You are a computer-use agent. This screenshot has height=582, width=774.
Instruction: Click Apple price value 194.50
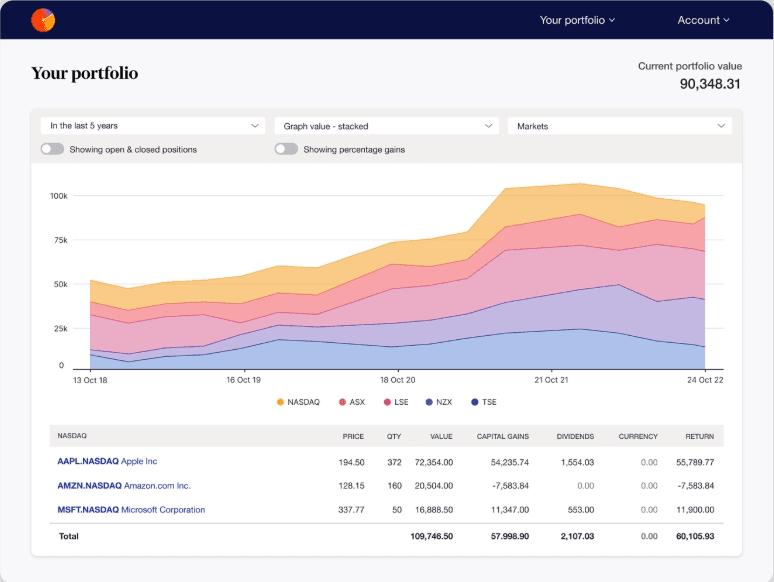351,463
